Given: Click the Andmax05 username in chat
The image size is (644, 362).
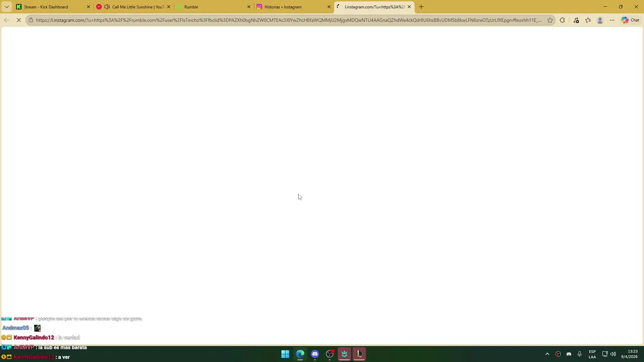Looking at the screenshot, I should (x=16, y=328).
